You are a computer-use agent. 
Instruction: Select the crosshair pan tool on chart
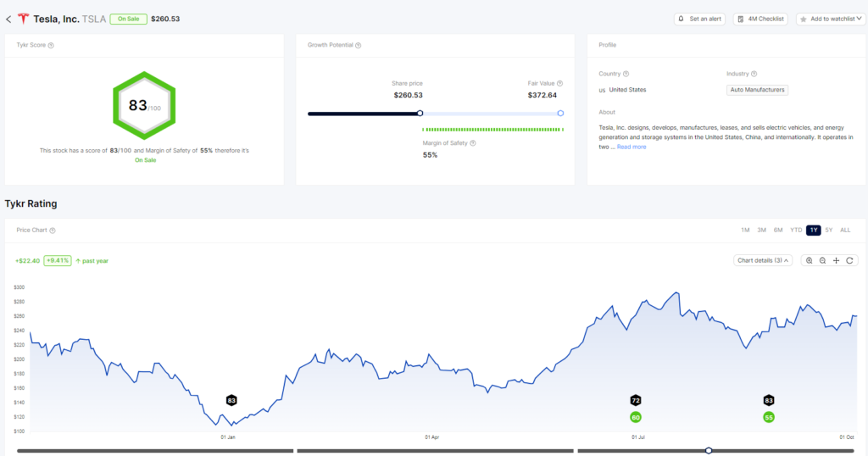836,260
